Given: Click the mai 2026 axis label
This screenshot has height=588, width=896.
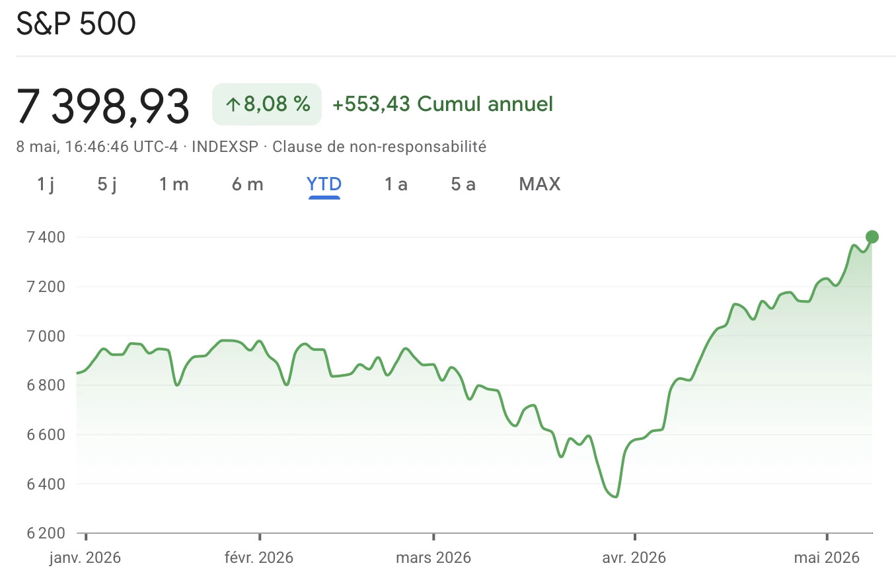Looking at the screenshot, I should (x=827, y=558).
